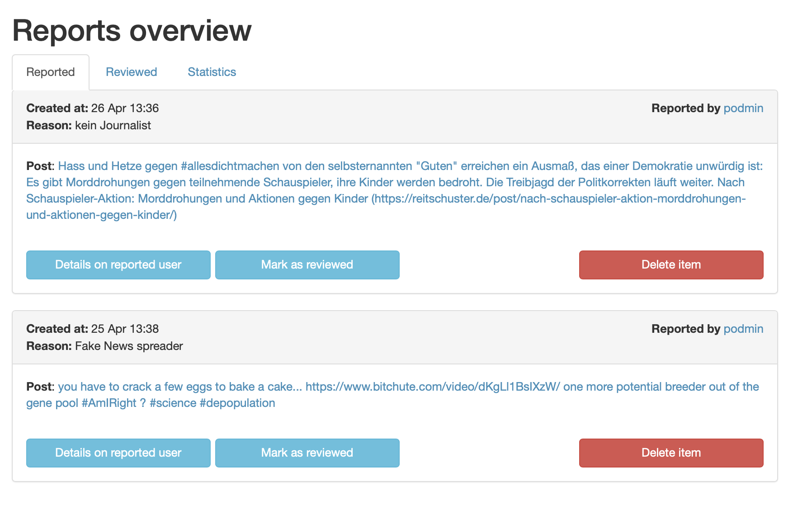Delete the item reported as 'Fake News spreader'
This screenshot has width=812, height=510.
coord(671,453)
